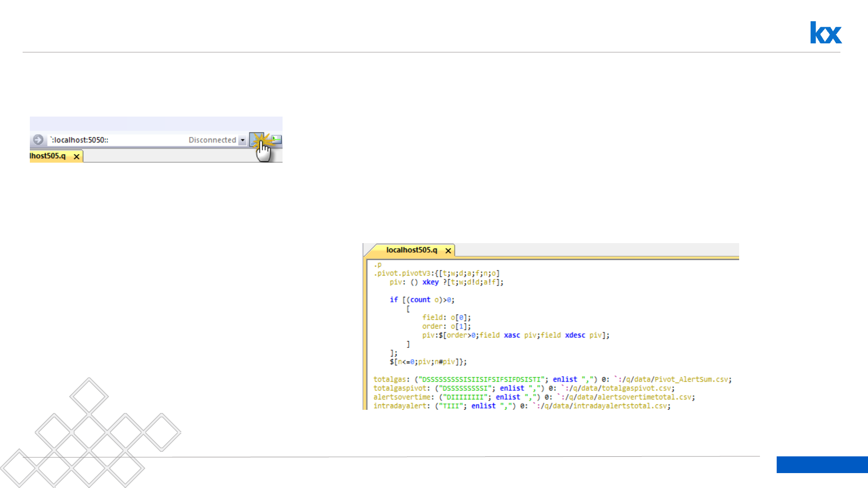
Task: Click the 'if [(count o)>0;' line
Action: 422,300
